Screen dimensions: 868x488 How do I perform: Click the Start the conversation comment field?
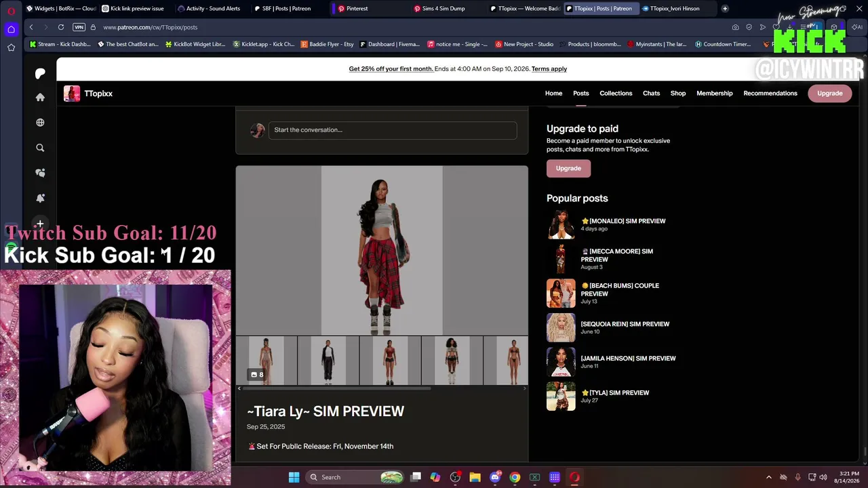(393, 130)
